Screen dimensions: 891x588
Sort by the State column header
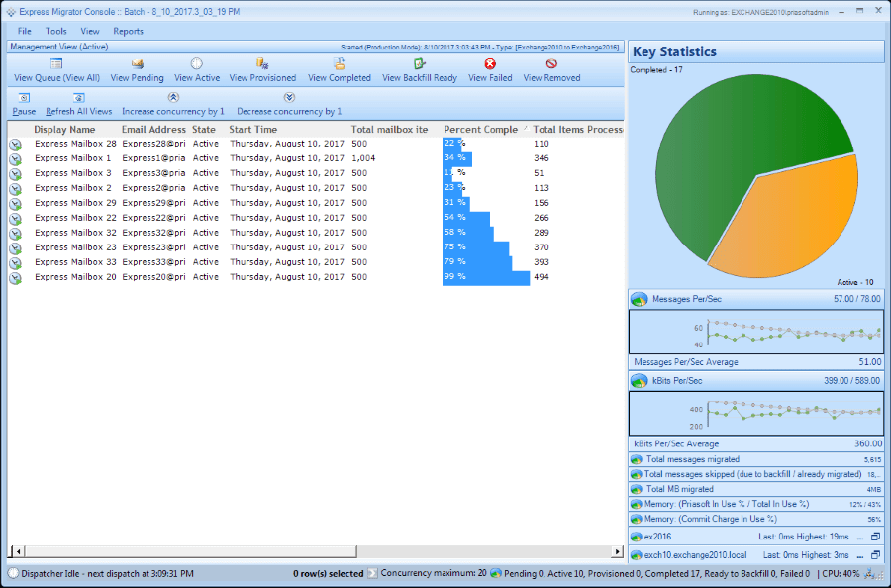click(204, 130)
